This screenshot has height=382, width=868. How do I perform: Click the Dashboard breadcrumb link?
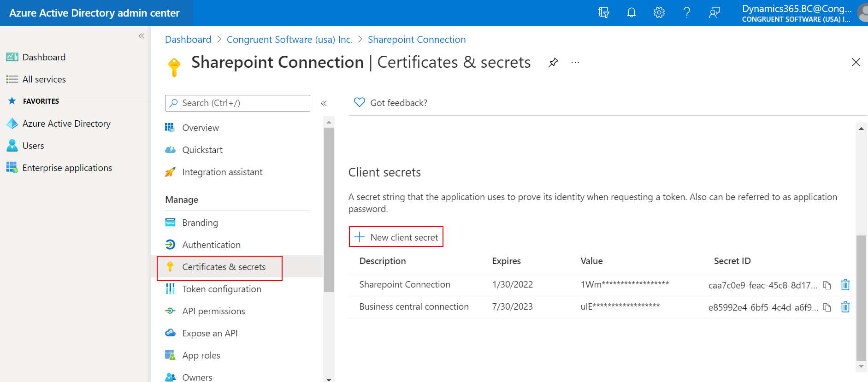188,40
